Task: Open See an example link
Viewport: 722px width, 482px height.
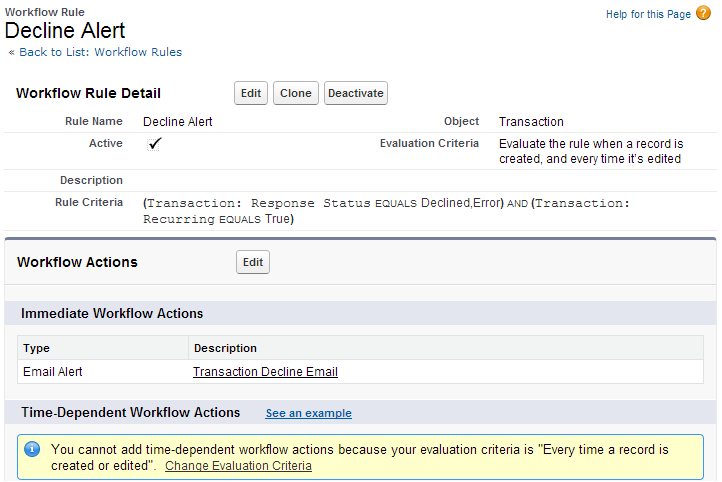Action: [x=309, y=413]
